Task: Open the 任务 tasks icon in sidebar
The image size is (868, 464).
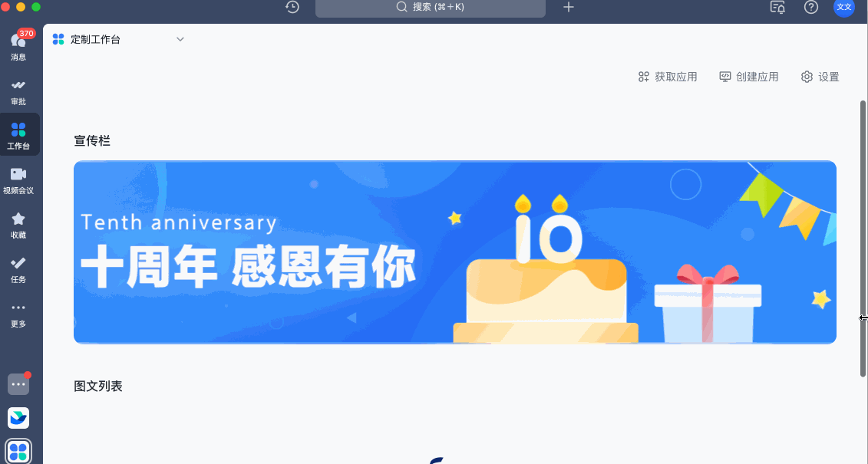Action: pos(18,269)
